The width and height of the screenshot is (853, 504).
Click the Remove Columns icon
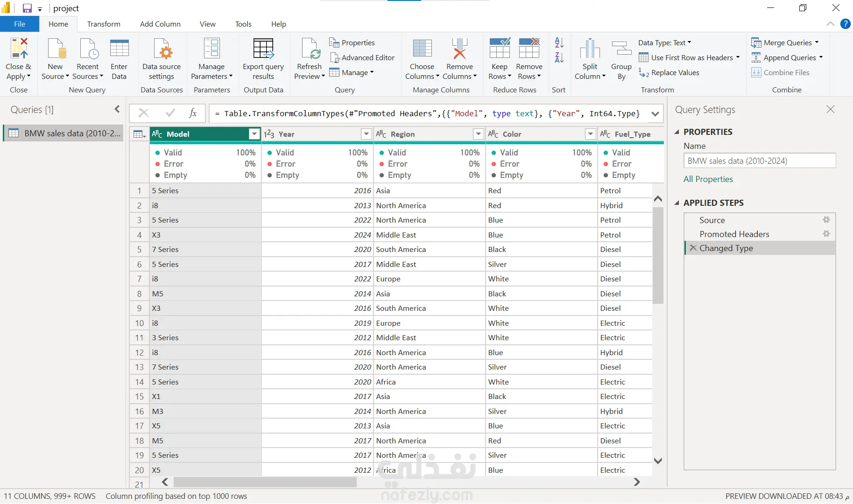pos(460,49)
